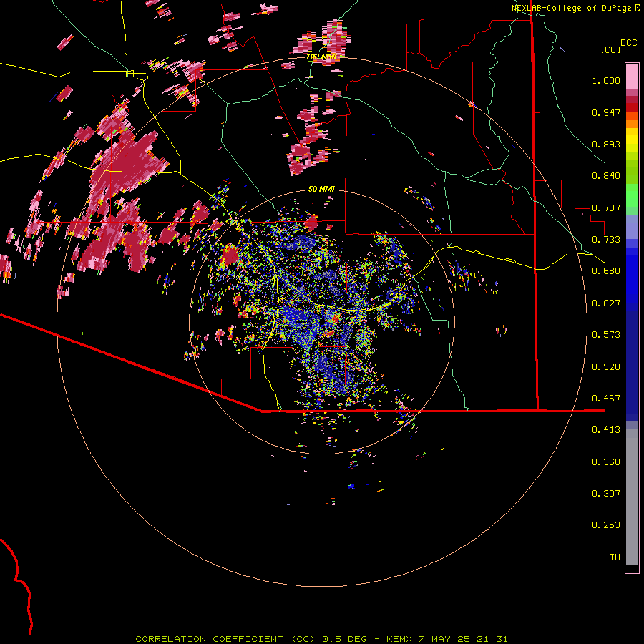Click the 1.000 color scale value
644x644 pixels.
point(606,80)
